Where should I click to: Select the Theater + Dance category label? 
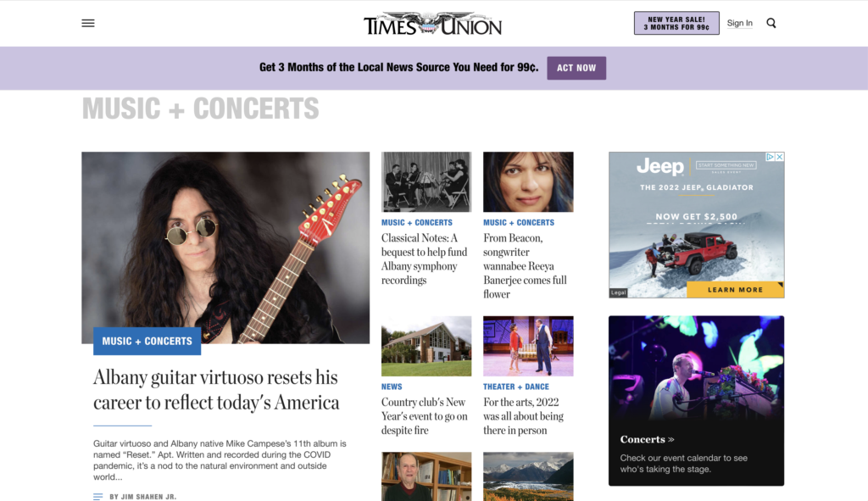click(x=516, y=387)
